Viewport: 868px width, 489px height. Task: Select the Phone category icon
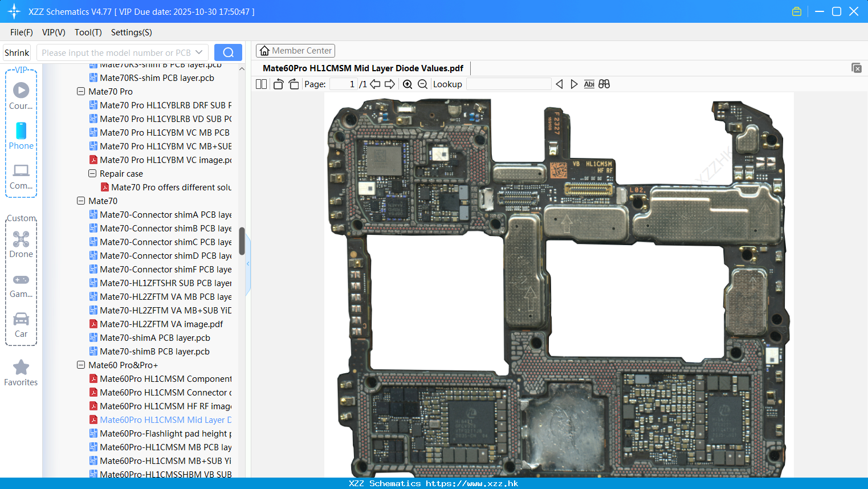pyautogui.click(x=21, y=136)
